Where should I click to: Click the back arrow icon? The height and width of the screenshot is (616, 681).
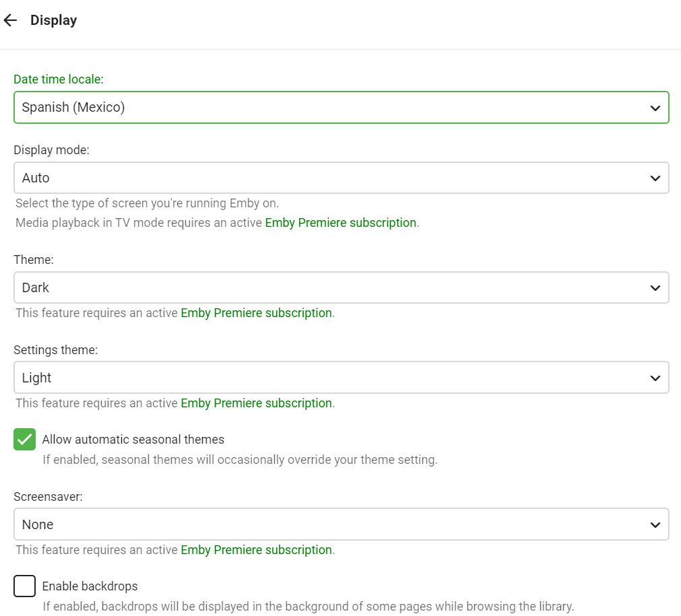click(x=10, y=20)
